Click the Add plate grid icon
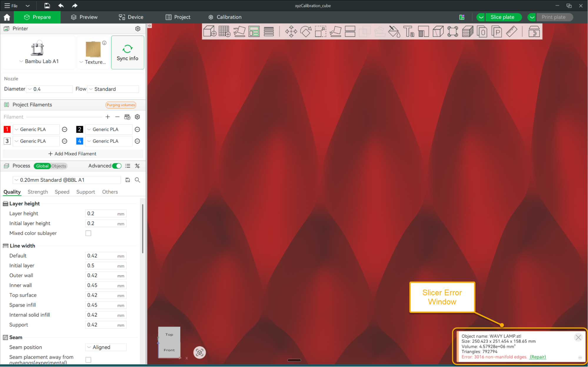The height and width of the screenshot is (367, 588). [x=224, y=31]
